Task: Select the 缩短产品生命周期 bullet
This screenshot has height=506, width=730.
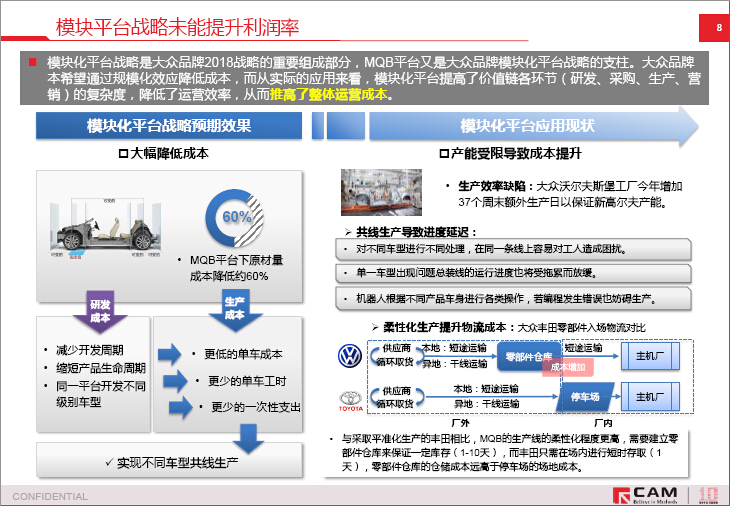Action: 101,368
